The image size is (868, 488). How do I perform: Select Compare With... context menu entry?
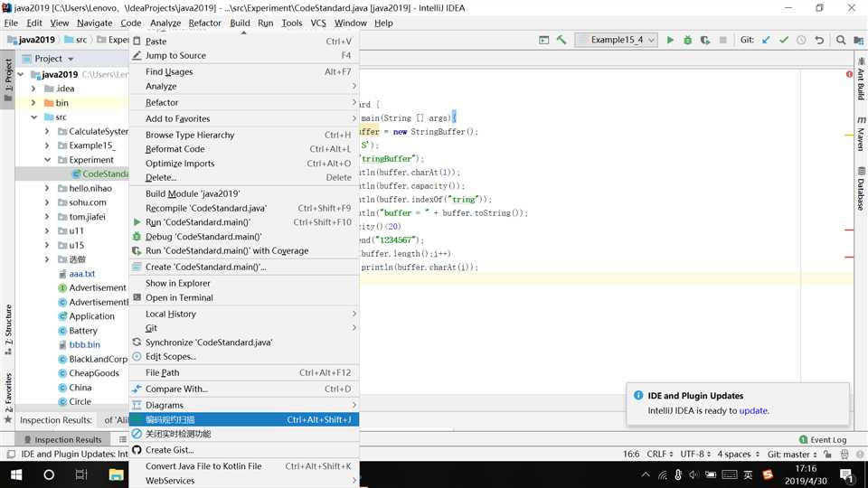pyautogui.click(x=243, y=389)
